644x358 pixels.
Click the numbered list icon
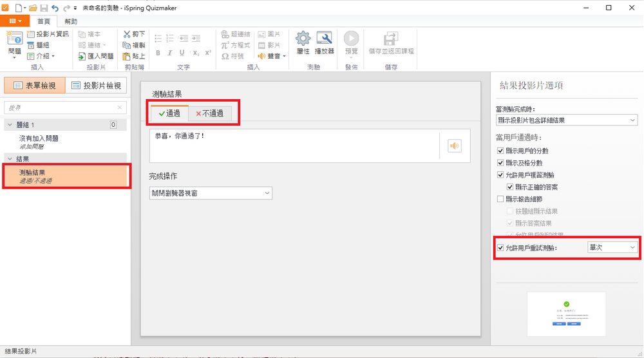click(x=169, y=39)
